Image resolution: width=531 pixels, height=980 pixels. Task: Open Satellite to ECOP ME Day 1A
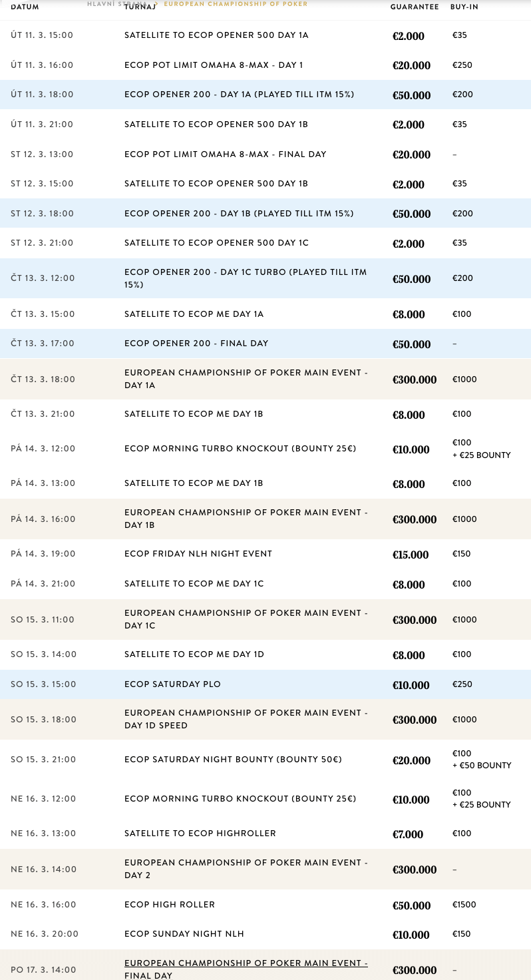point(194,314)
